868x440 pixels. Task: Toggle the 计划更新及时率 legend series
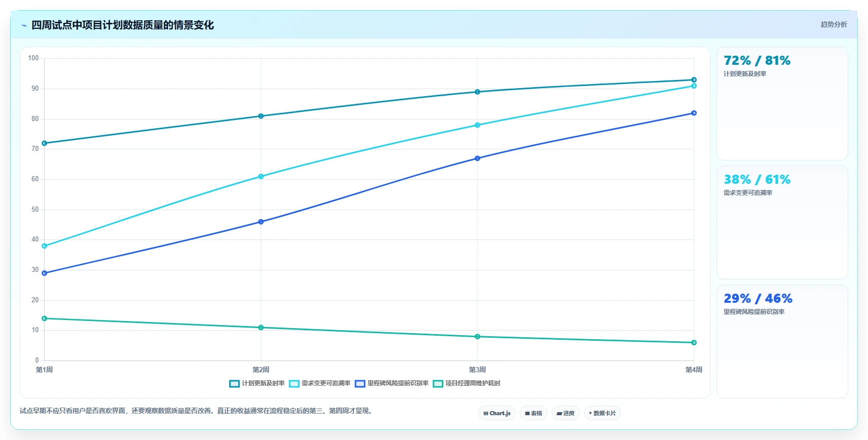(x=257, y=383)
